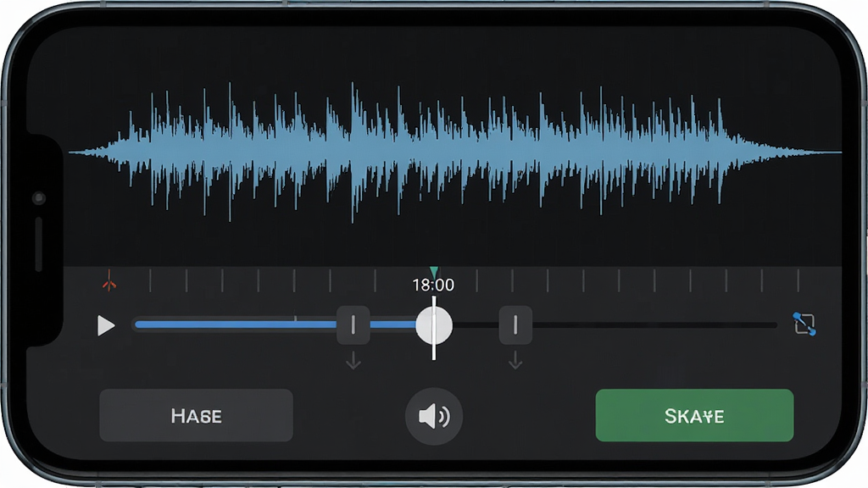This screenshot has height=488, width=868.
Task: Click the 18:00 timestamp label
Action: [433, 285]
